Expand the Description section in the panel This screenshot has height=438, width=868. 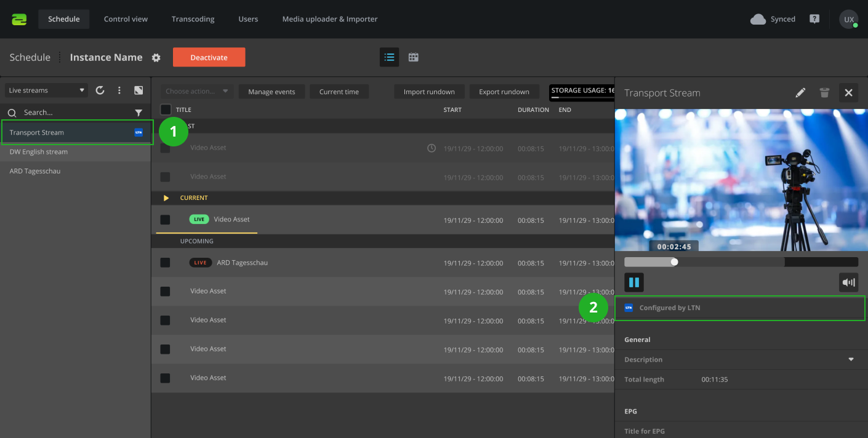(x=851, y=359)
